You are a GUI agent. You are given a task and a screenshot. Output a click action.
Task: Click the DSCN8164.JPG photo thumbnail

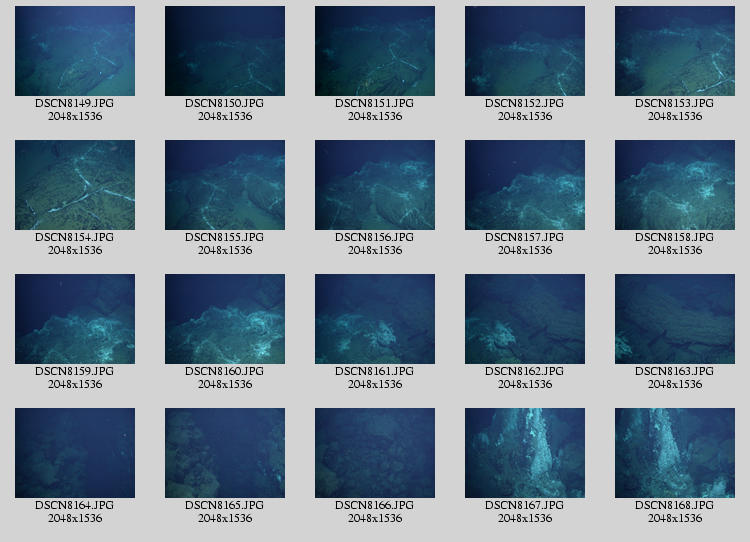[x=75, y=453]
